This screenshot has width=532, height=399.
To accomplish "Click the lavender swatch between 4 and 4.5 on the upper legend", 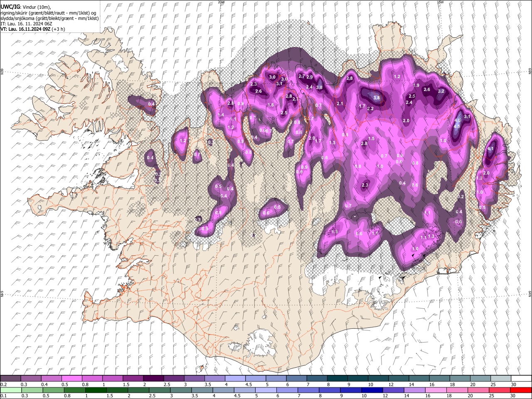I will pyautogui.click(x=235, y=378).
